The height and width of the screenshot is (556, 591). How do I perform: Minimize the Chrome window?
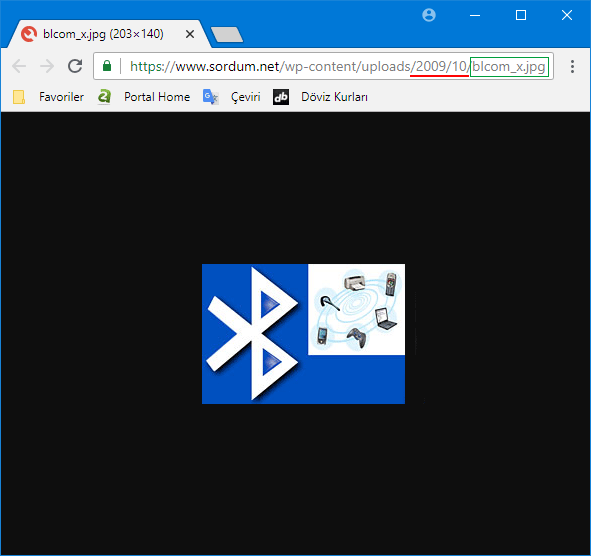pyautogui.click(x=475, y=15)
